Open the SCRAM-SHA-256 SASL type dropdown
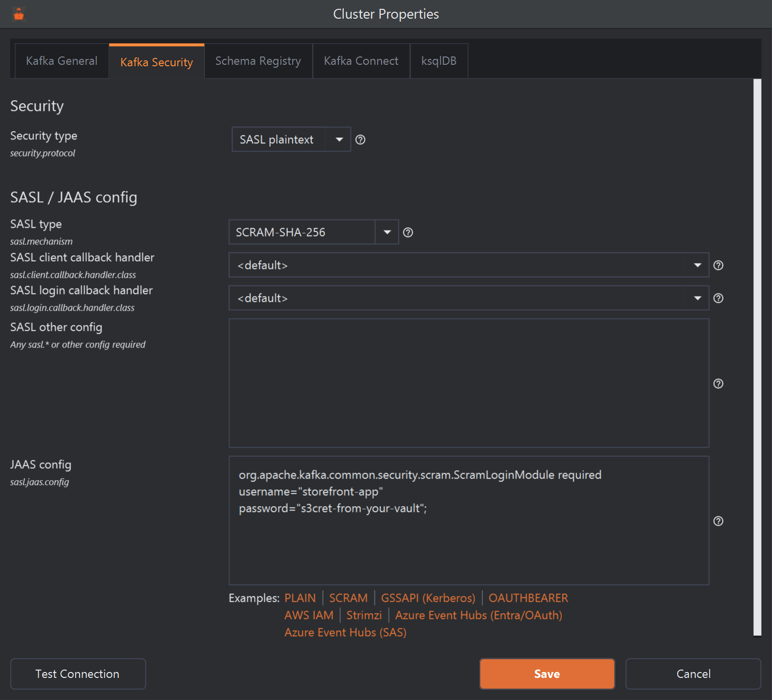 point(313,232)
